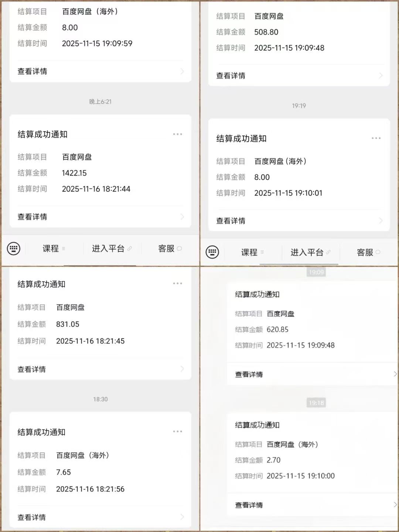Tap 百度网盘(海外) project name on the 19:09:59 card
399x532 pixels.
tap(91, 11)
